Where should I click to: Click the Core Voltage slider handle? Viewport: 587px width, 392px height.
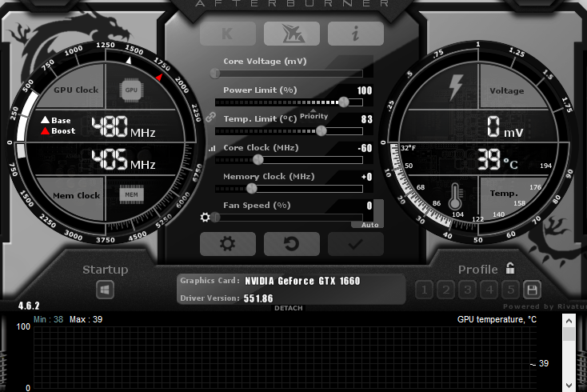pyautogui.click(x=215, y=73)
